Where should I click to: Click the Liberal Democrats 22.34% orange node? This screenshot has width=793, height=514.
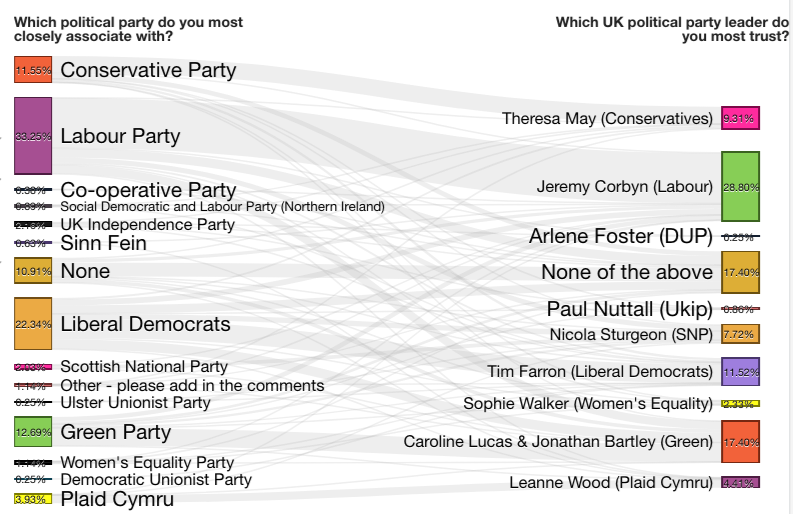(33, 324)
